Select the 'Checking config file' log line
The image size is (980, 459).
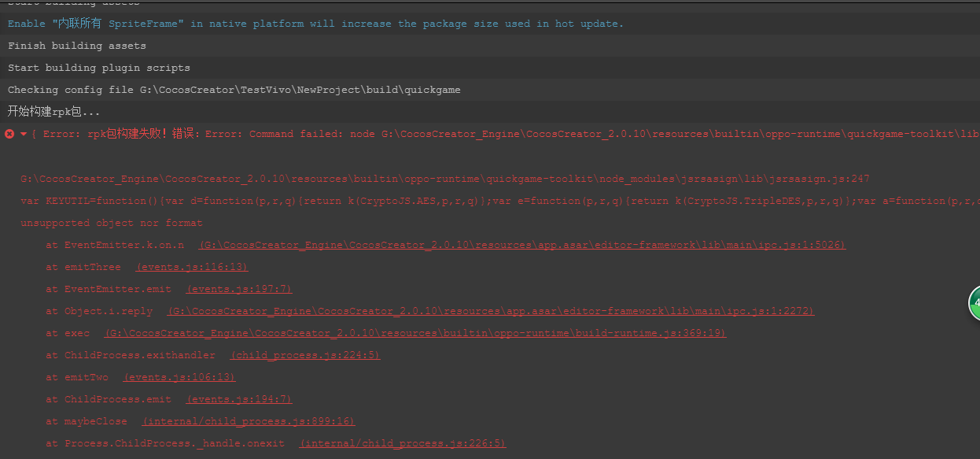pyautogui.click(x=490, y=90)
